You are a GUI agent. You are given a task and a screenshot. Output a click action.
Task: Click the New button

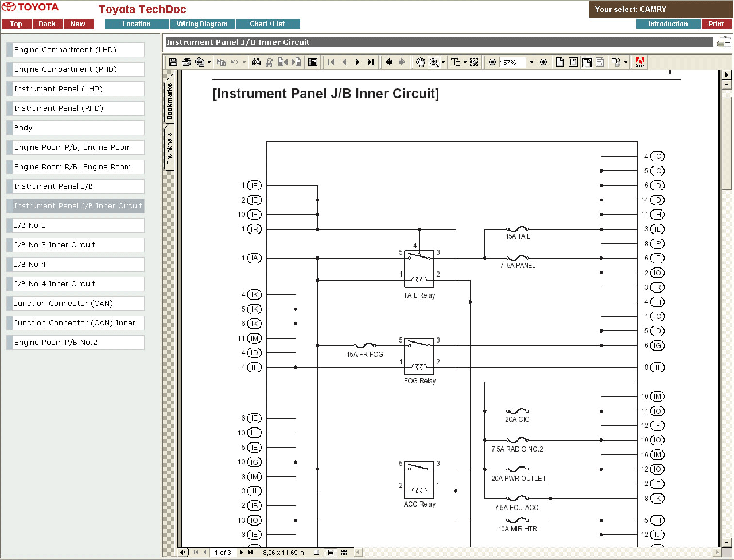(78, 24)
